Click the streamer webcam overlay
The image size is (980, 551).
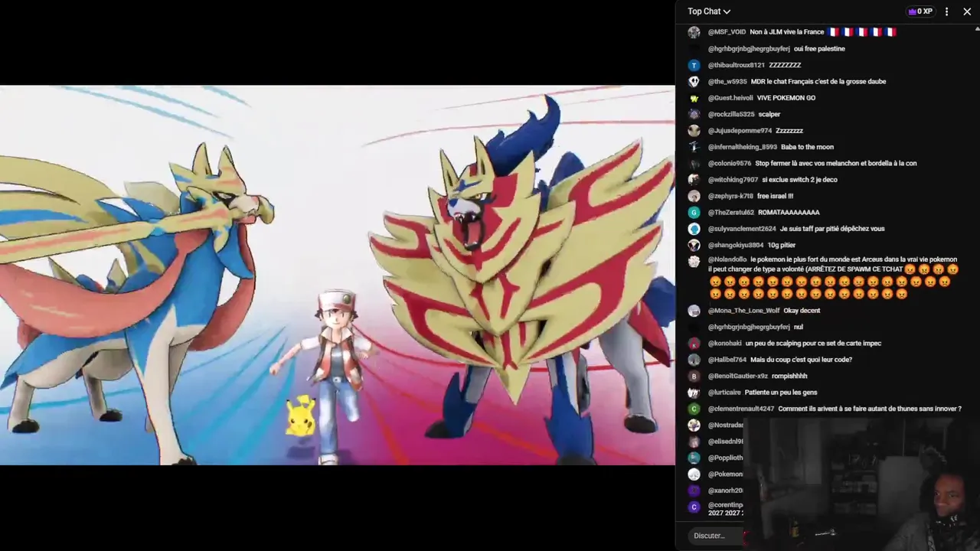pyautogui.click(x=861, y=484)
